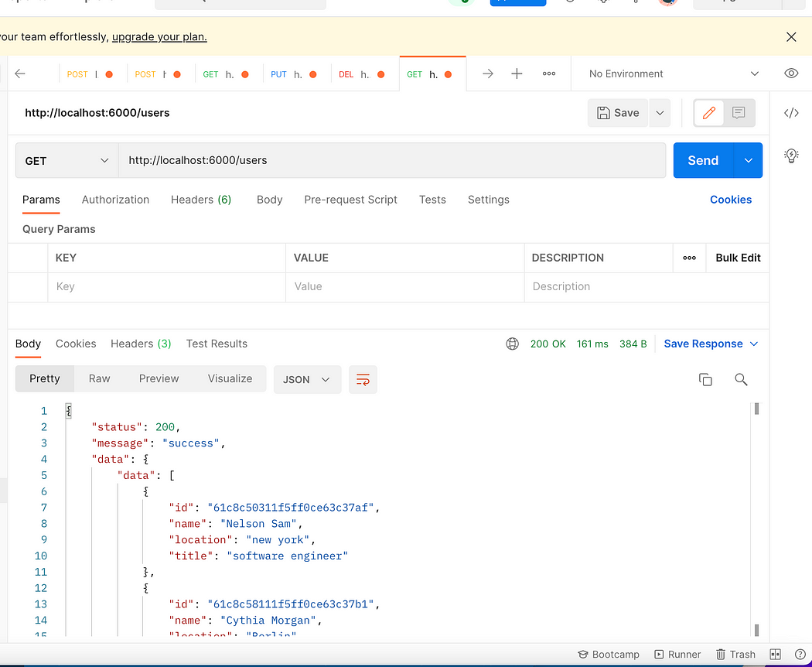This screenshot has height=667, width=812.
Task: Open the request Settings tab
Action: click(x=488, y=200)
